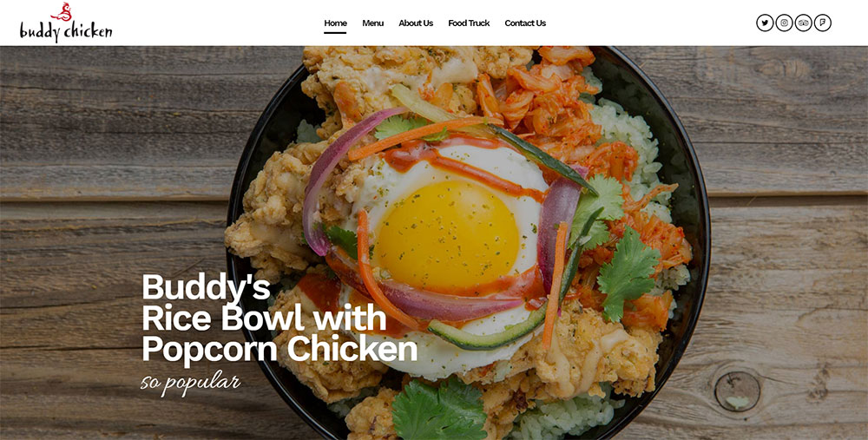Open the Twitter bird social icon
Screen dimensions: 868x440
click(765, 23)
